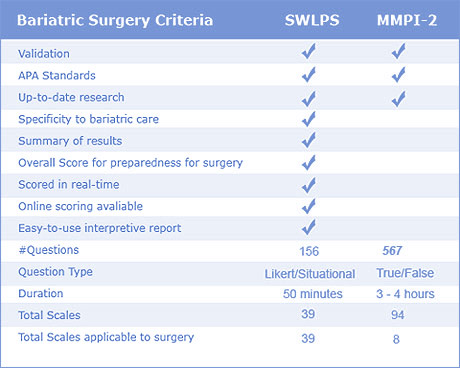Click the SWLPS checkmark for APA Standards
Image resolution: width=460 pixels, height=368 pixels.
tap(309, 75)
